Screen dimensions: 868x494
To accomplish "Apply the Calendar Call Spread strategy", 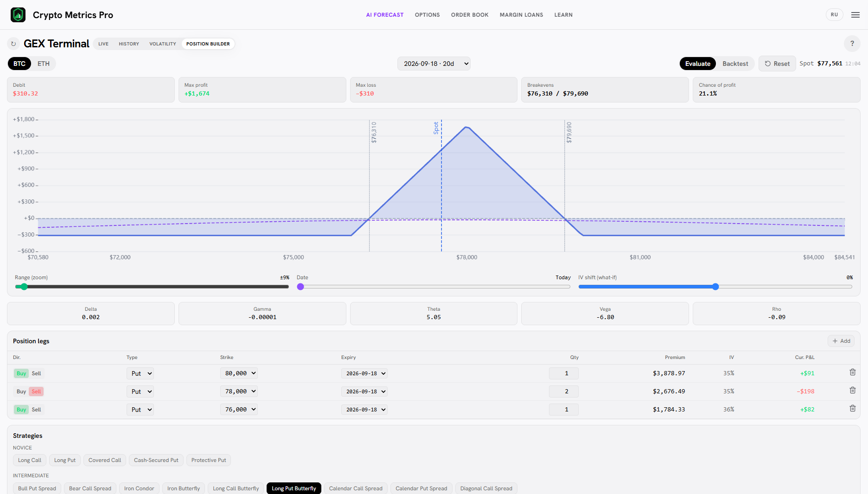I will pos(356,488).
